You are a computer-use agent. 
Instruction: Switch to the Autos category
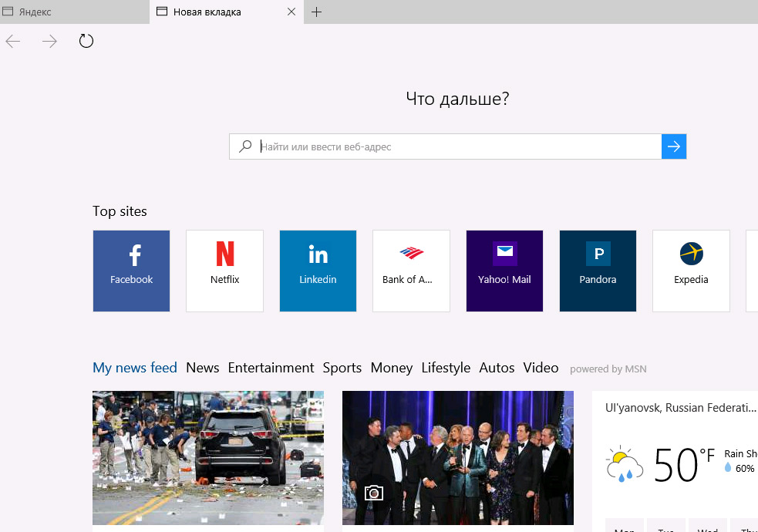coord(497,369)
